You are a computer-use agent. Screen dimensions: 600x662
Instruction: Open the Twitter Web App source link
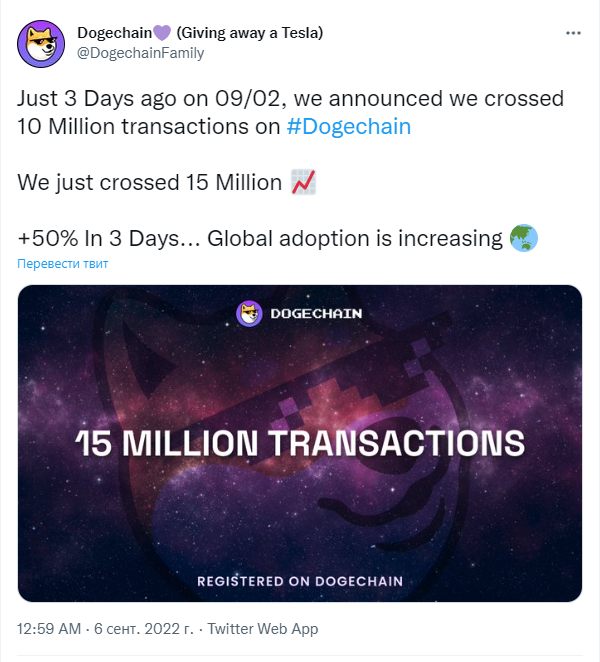263,629
